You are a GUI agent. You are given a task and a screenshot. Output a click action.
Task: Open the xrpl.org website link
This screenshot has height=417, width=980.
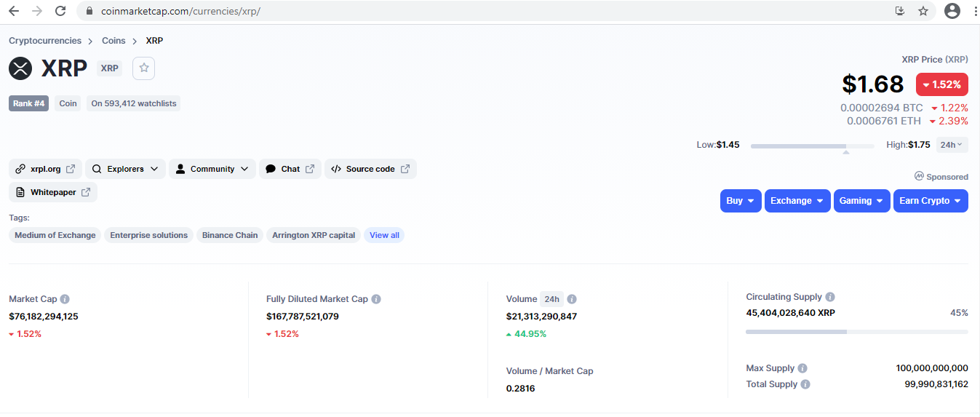[46, 169]
